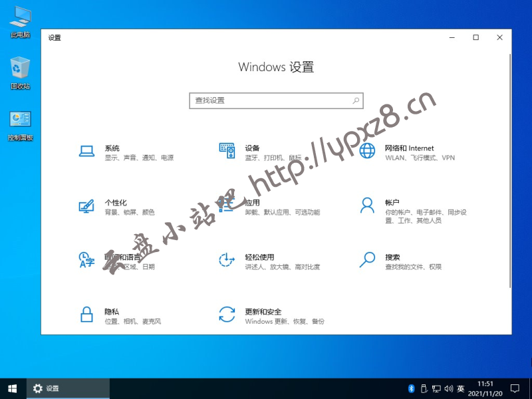Viewport: 532px width, 399px height.
Task: Click the volume speaker tray icon
Action: [x=448, y=388]
